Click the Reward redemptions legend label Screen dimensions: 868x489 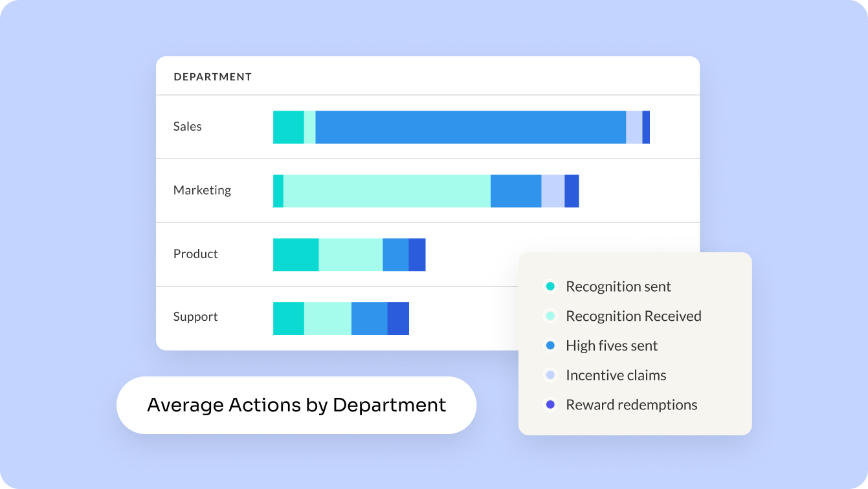pos(632,405)
